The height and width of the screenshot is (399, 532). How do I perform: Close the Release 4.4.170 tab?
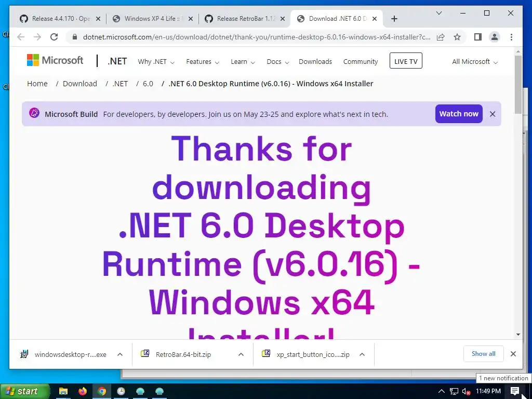pyautogui.click(x=98, y=19)
